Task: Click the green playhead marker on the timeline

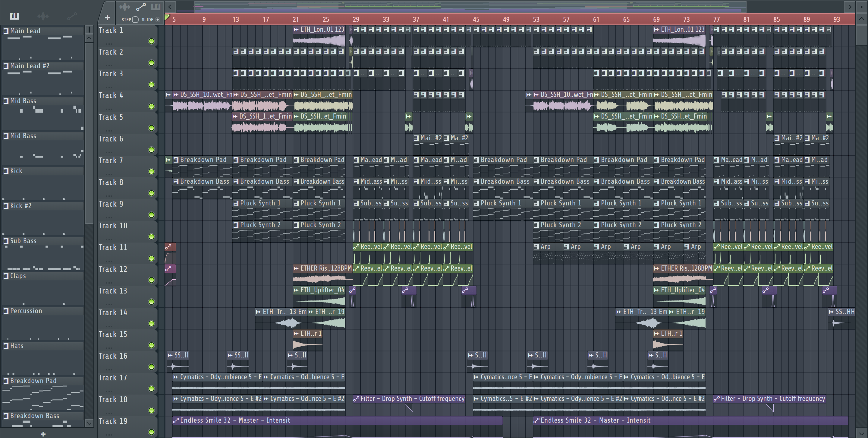Action: [x=167, y=17]
